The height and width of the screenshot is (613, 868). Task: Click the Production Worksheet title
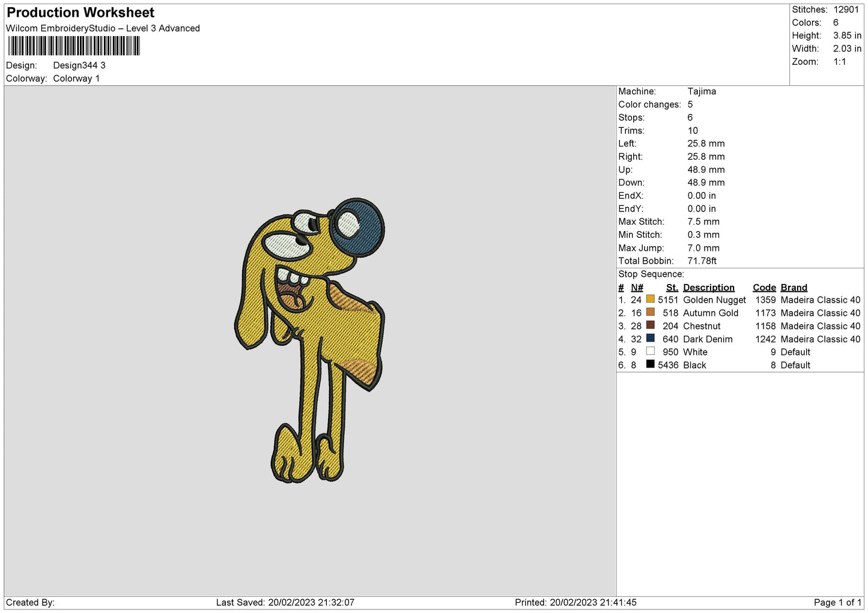(x=80, y=13)
